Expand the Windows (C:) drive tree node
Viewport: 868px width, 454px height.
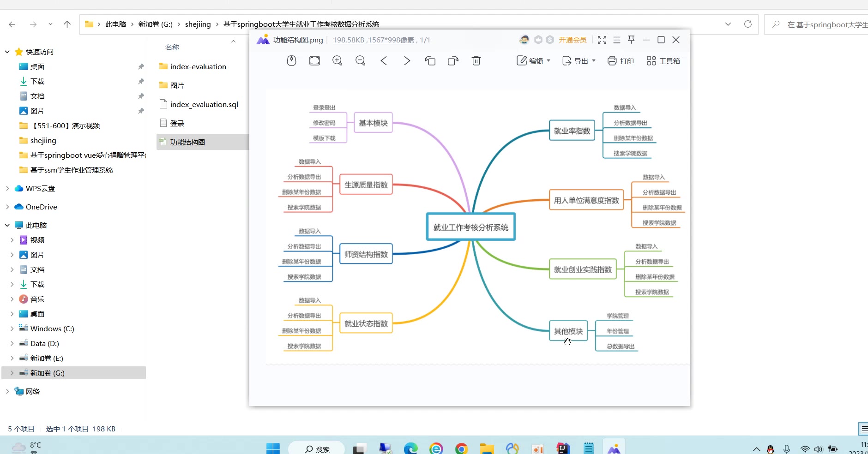click(12, 329)
